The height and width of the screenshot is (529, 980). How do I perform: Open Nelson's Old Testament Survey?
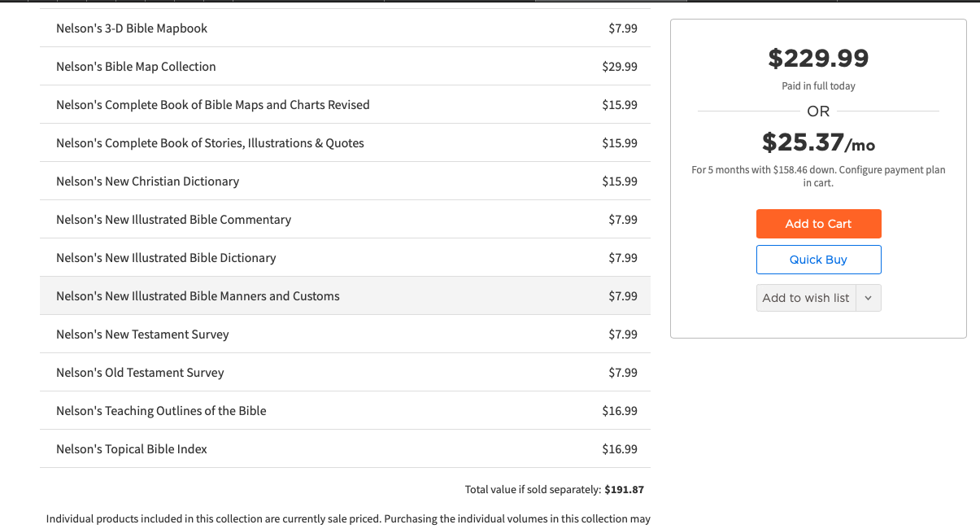click(x=140, y=373)
